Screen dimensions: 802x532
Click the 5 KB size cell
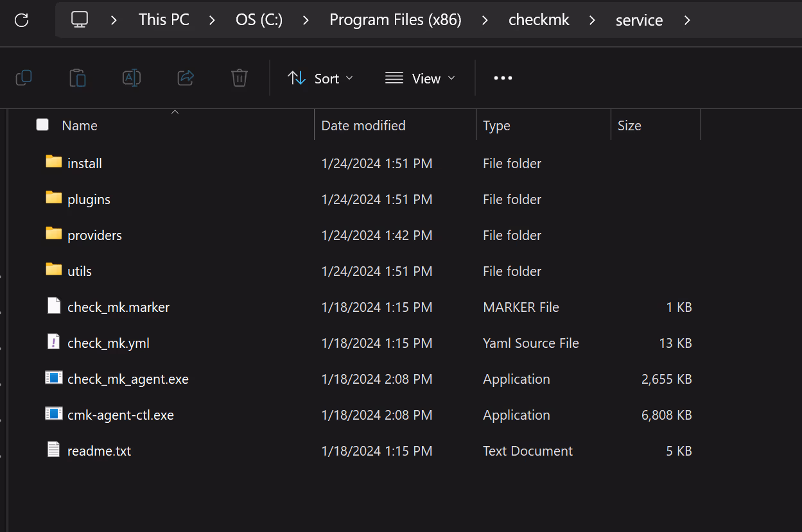pyautogui.click(x=679, y=450)
